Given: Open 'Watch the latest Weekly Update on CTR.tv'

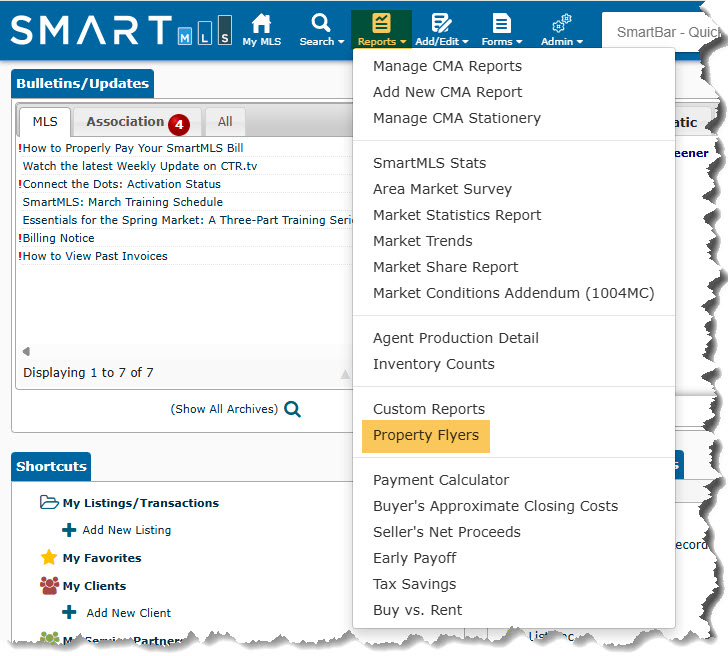Looking at the screenshot, I should (140, 166).
